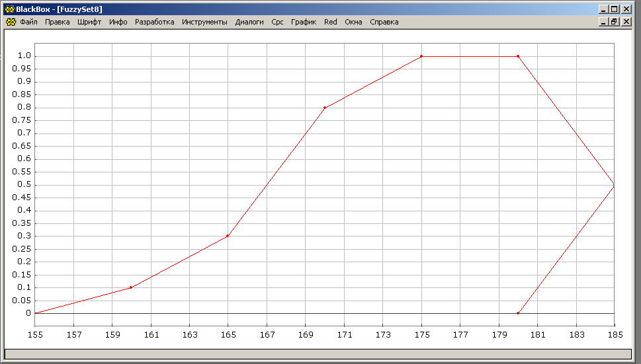Close the inner FuzzySet8 document window
The height and width of the screenshot is (364, 641).
point(624,22)
